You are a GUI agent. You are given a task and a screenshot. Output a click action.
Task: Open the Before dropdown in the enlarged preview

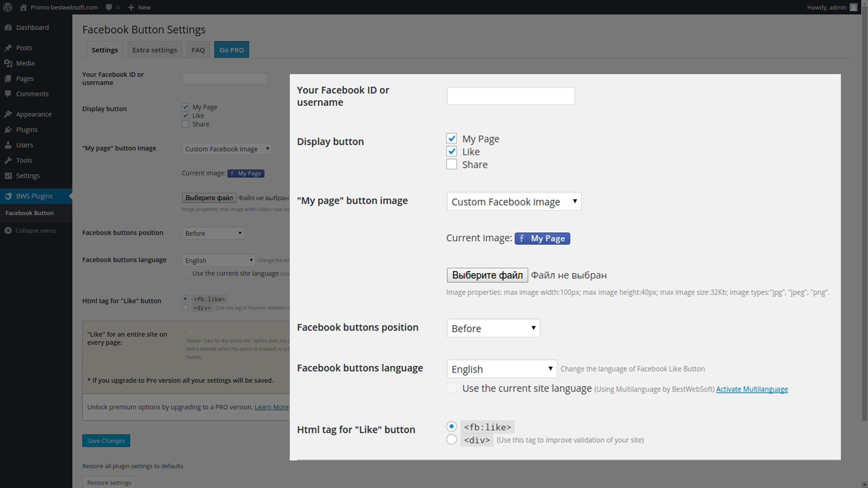pyautogui.click(x=493, y=328)
